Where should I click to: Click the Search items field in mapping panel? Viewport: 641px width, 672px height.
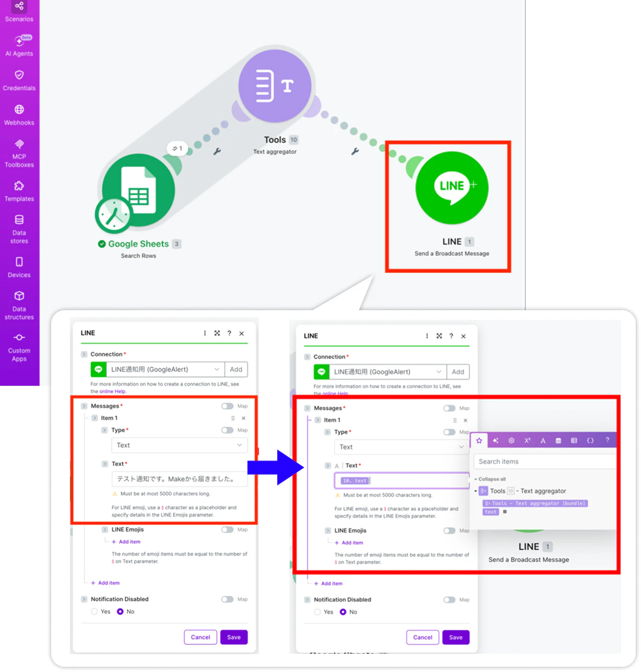[x=545, y=462]
